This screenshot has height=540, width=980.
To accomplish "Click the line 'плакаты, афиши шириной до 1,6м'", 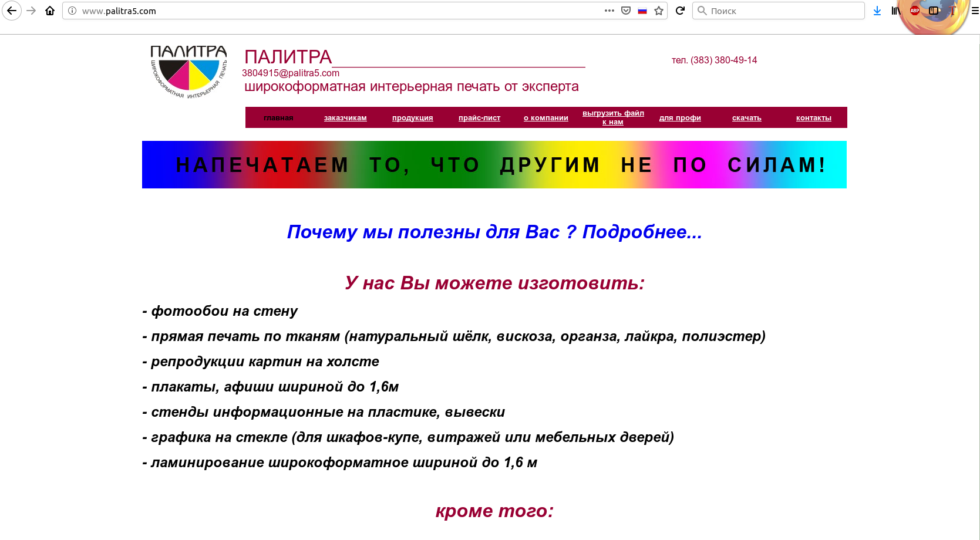I will [271, 387].
